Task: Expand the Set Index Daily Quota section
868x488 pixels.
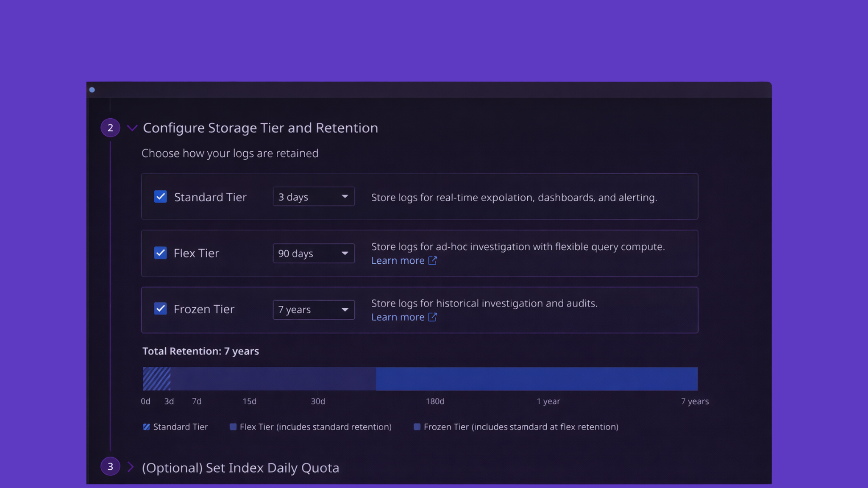Action: (131, 467)
